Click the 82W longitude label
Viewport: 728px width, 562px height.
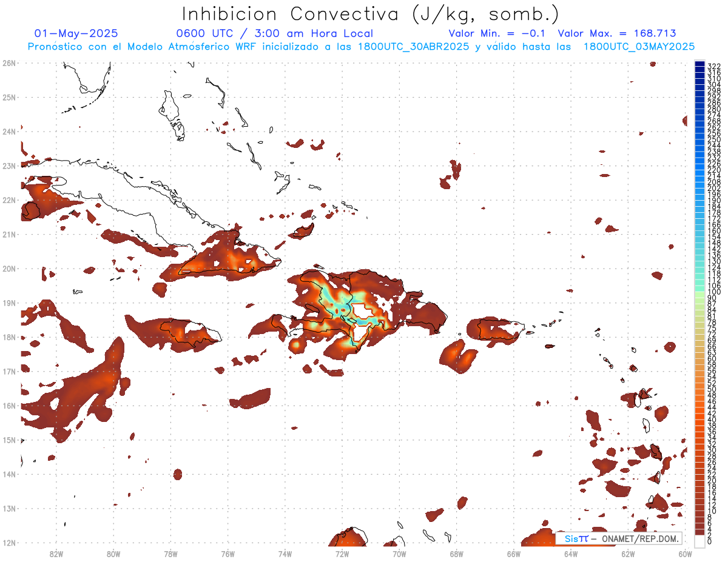(x=56, y=554)
